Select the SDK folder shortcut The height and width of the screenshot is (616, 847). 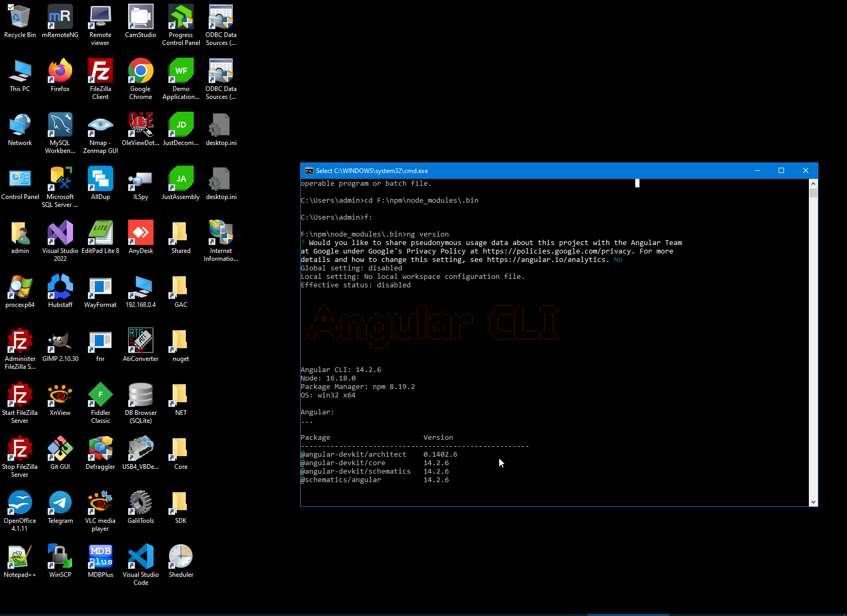[x=181, y=507]
